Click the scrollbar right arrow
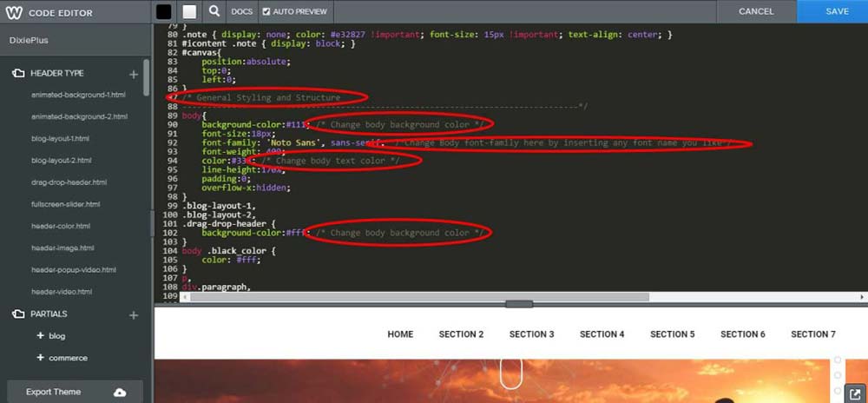 point(863,297)
